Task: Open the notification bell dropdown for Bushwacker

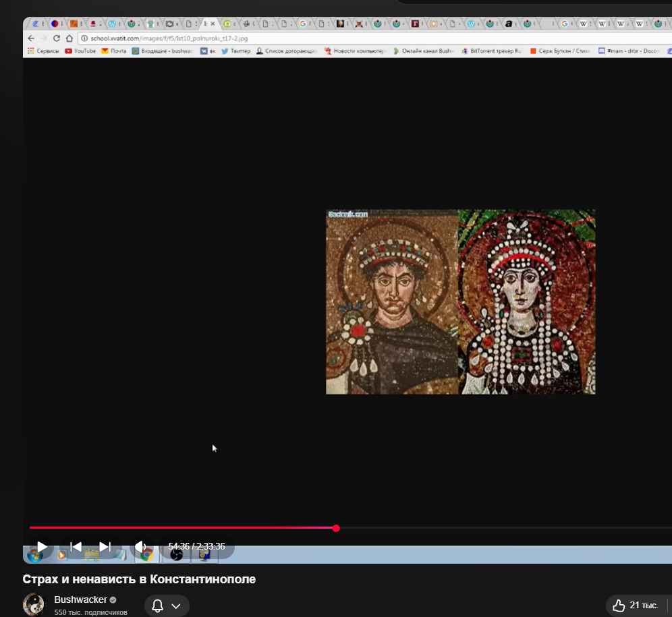Action: pyautogui.click(x=167, y=606)
